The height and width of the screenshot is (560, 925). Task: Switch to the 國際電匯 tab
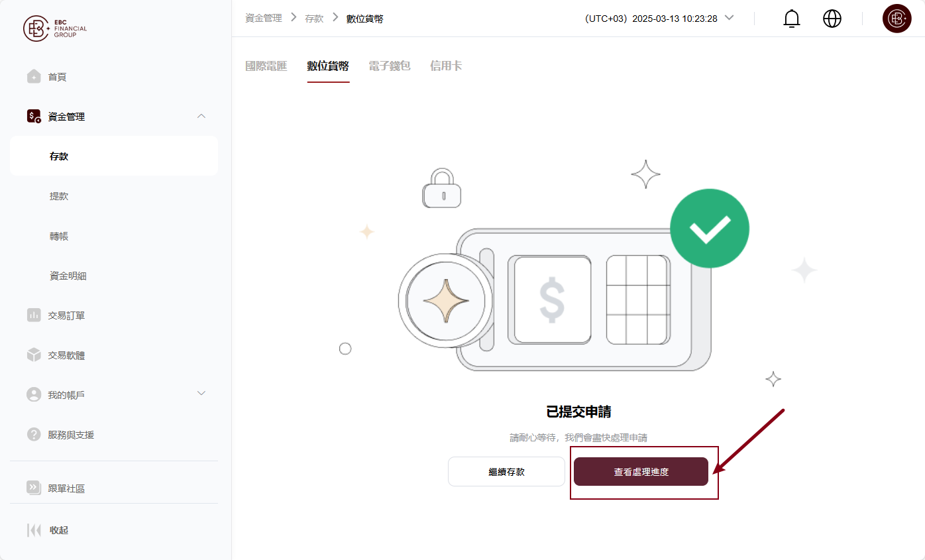pos(266,66)
